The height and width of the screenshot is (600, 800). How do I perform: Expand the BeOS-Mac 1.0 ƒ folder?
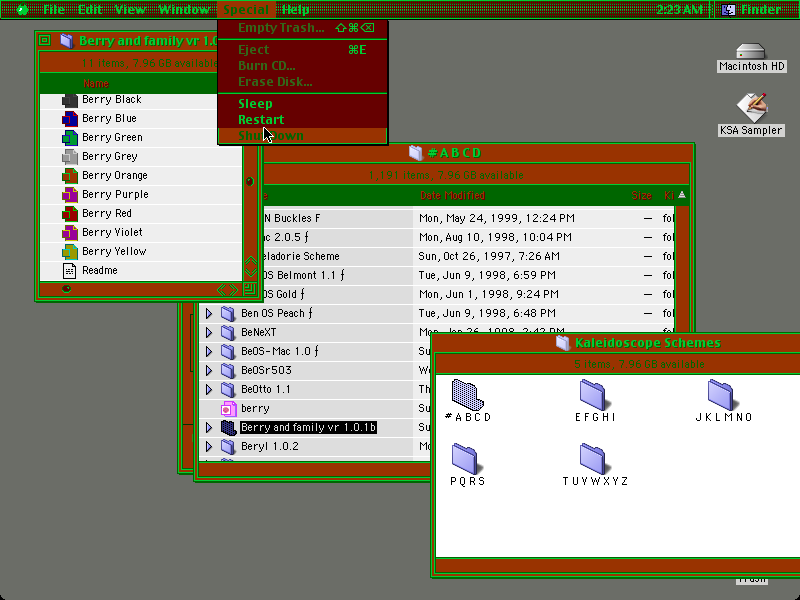point(209,352)
